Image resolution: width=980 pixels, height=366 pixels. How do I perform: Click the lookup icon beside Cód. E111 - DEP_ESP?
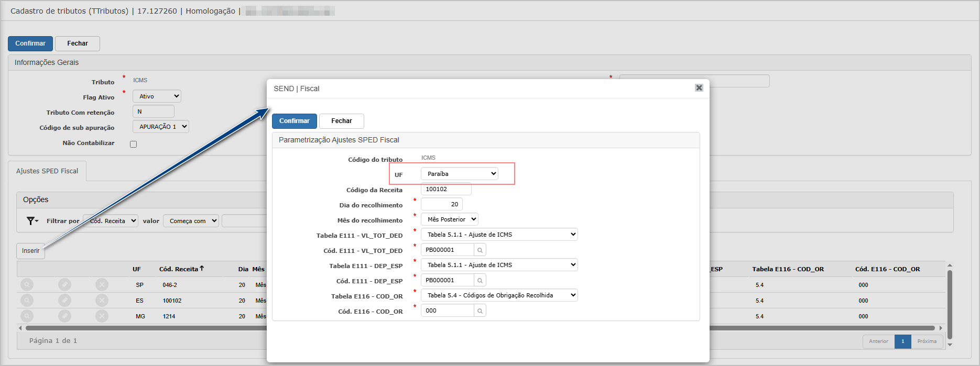tap(480, 281)
